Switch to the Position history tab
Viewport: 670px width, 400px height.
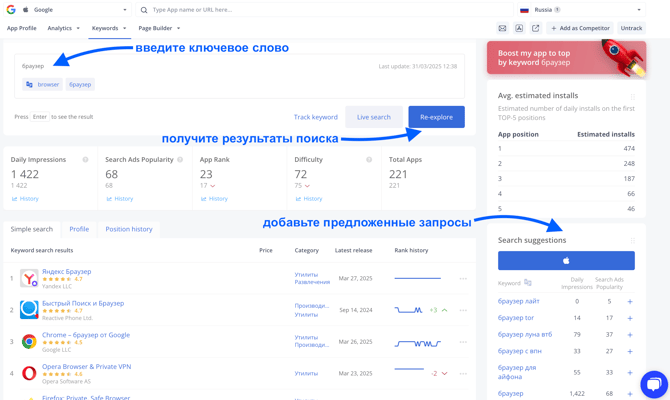(129, 229)
